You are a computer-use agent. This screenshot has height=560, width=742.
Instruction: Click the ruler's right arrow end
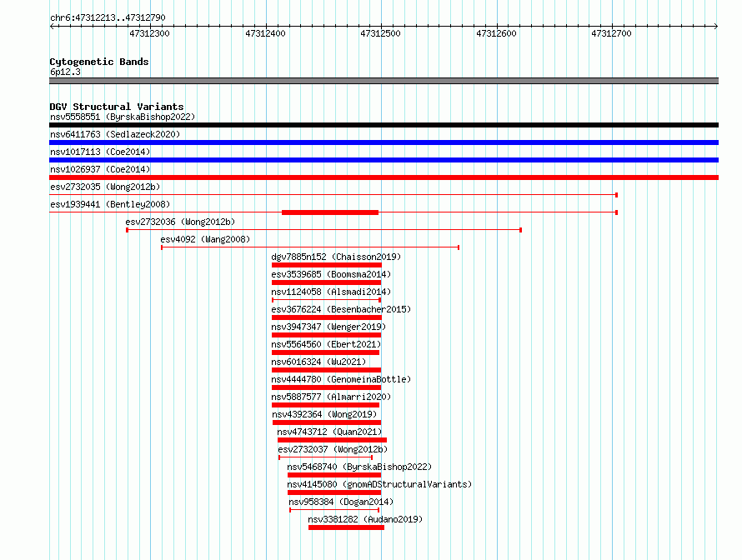(716, 26)
